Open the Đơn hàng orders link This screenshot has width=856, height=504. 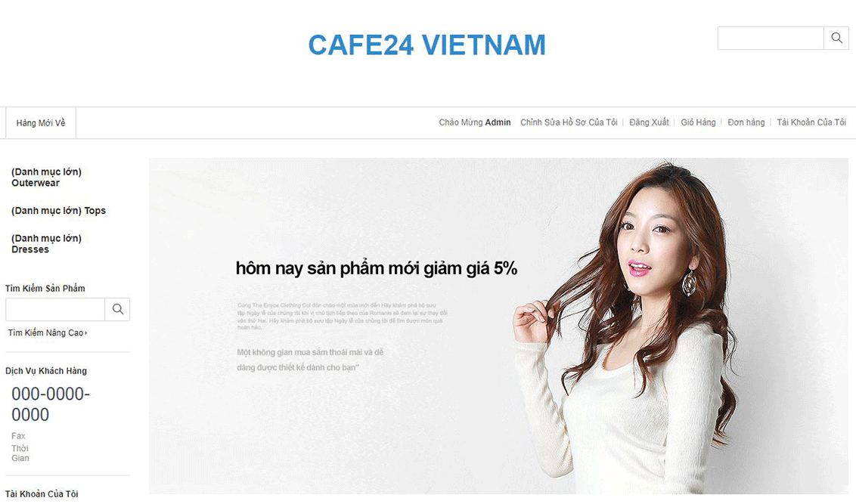[746, 122]
